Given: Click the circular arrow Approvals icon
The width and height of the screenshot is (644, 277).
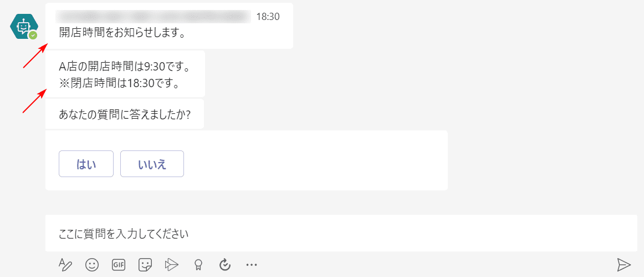Looking at the screenshot, I should point(224,265).
